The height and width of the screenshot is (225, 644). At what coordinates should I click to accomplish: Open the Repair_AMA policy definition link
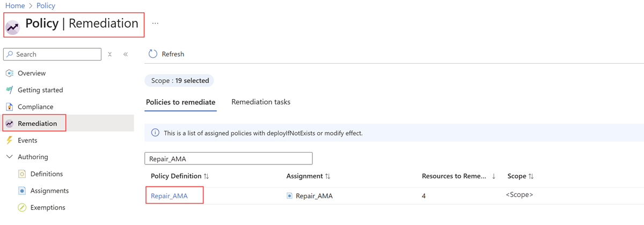click(169, 196)
